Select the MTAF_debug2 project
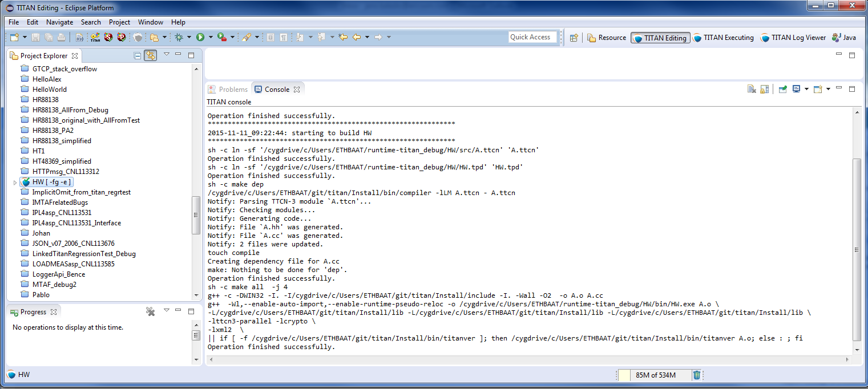 coord(54,285)
